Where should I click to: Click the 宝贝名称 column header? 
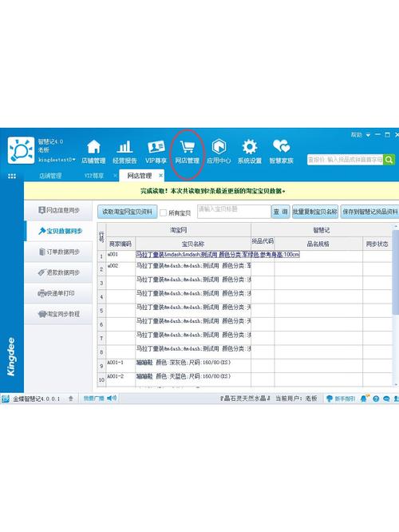pyautogui.click(x=193, y=244)
